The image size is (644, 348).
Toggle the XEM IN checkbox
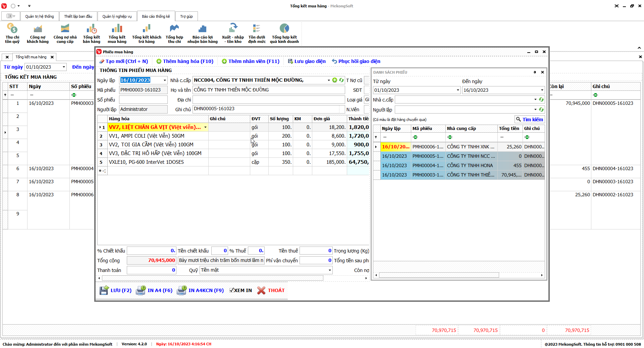pos(231,290)
